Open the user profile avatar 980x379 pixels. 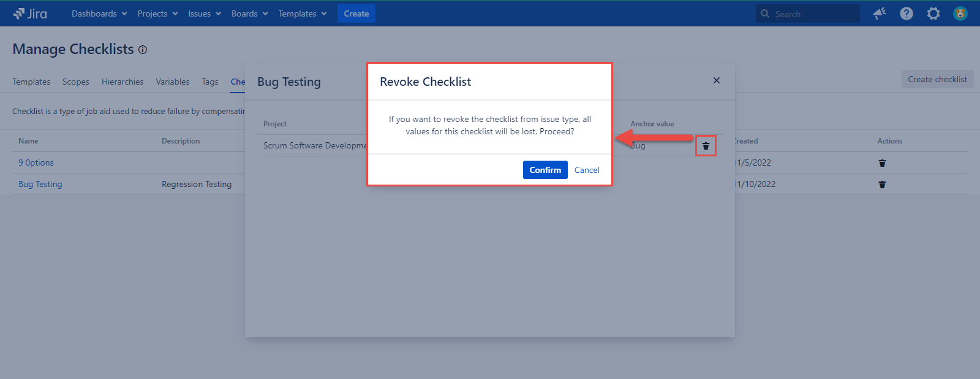(x=960, y=13)
